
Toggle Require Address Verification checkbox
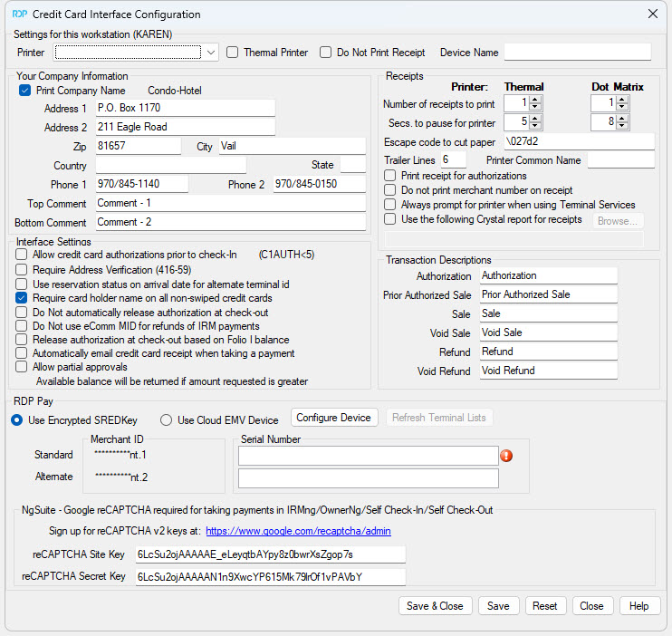pos(22,270)
